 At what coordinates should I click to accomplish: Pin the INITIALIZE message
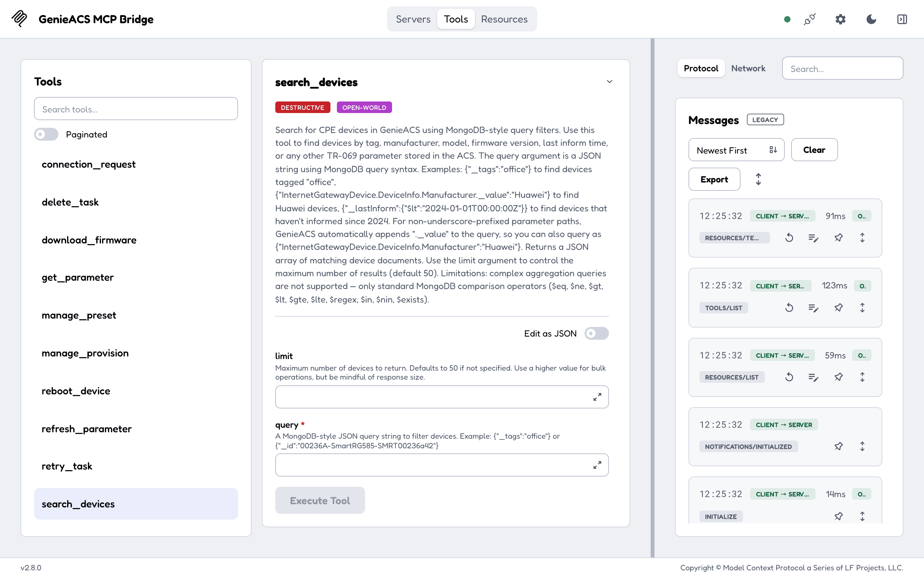(838, 516)
